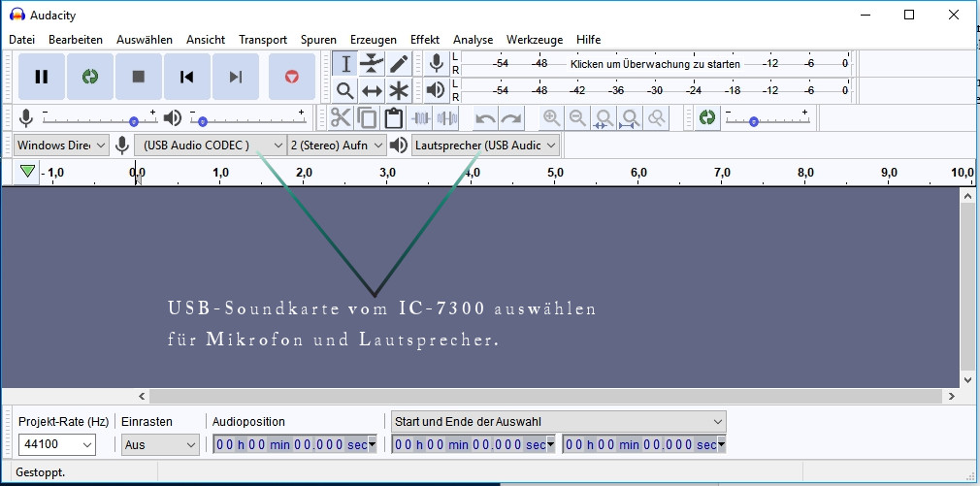The height and width of the screenshot is (486, 980).
Task: Open the Effekt menu
Action: [425, 40]
